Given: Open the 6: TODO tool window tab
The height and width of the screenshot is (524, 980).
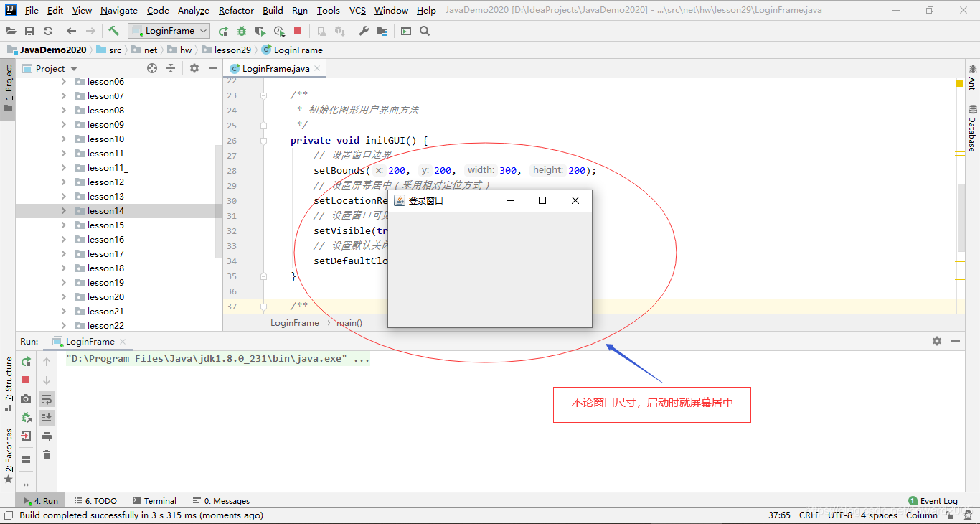Looking at the screenshot, I should point(96,501).
